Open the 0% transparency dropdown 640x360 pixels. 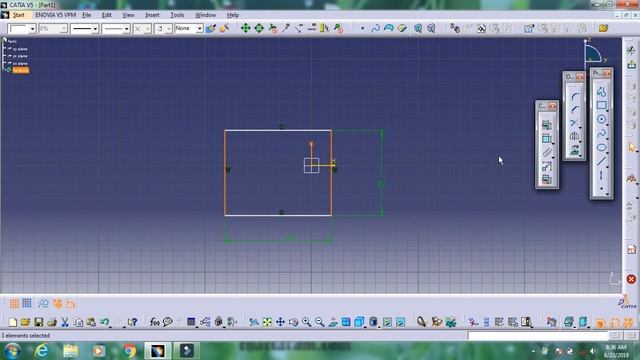64,29
